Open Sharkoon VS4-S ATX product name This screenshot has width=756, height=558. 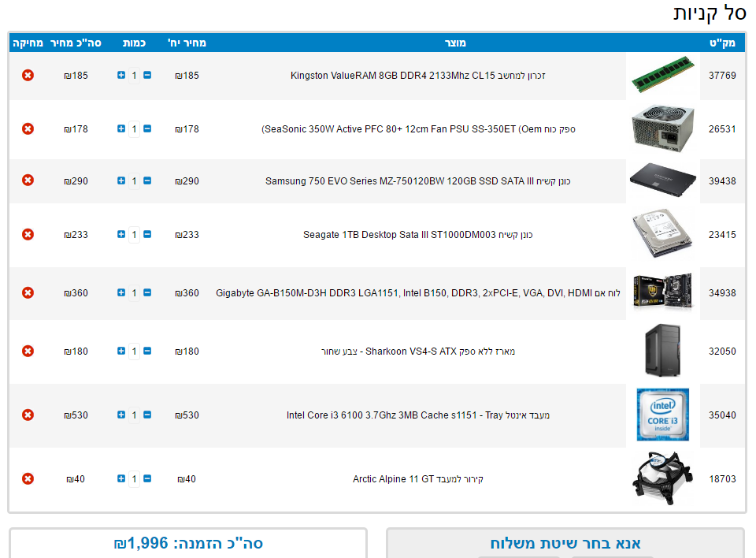pyautogui.click(x=417, y=352)
